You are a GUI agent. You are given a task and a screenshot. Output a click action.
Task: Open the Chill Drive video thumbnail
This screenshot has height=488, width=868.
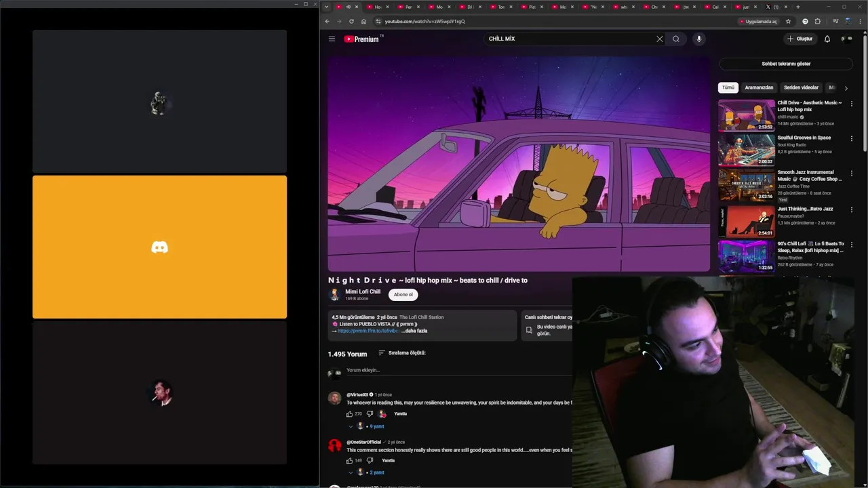pos(747,115)
